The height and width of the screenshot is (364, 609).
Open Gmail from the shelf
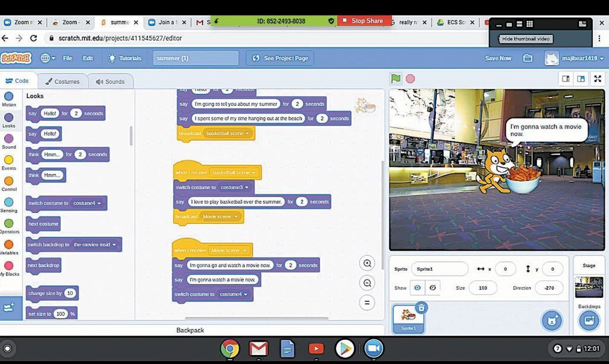[x=258, y=349]
